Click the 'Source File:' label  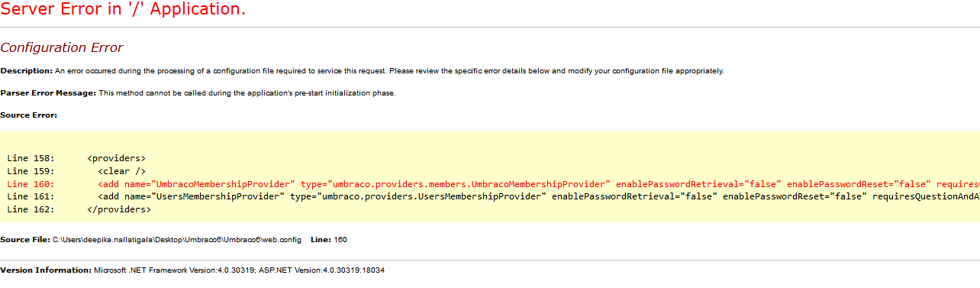click(25, 240)
